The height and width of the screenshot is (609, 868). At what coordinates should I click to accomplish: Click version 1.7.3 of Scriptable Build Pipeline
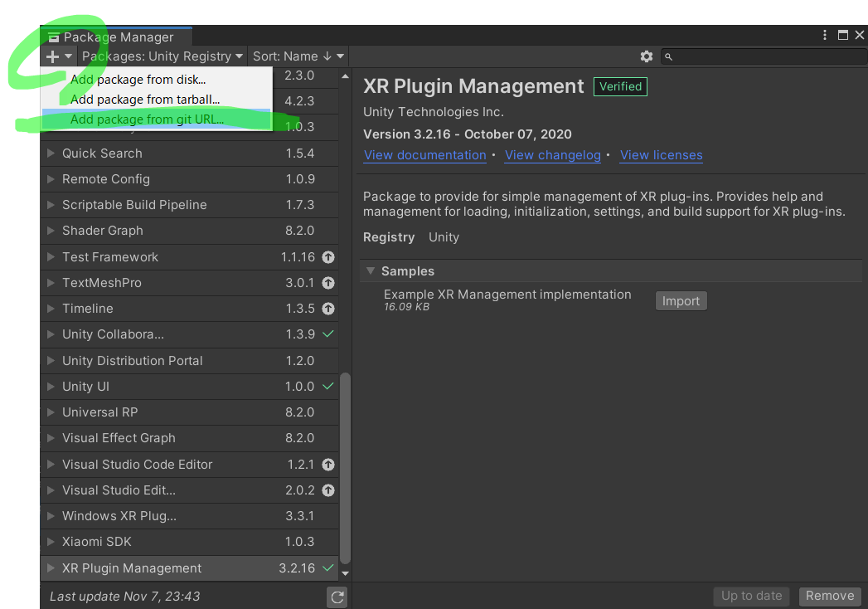tap(299, 205)
